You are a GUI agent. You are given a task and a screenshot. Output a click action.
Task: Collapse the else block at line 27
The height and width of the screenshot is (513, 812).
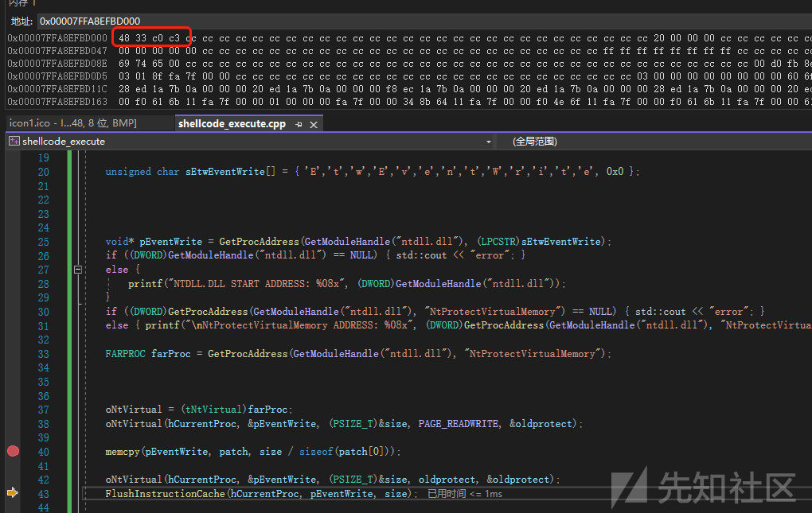[x=78, y=270]
